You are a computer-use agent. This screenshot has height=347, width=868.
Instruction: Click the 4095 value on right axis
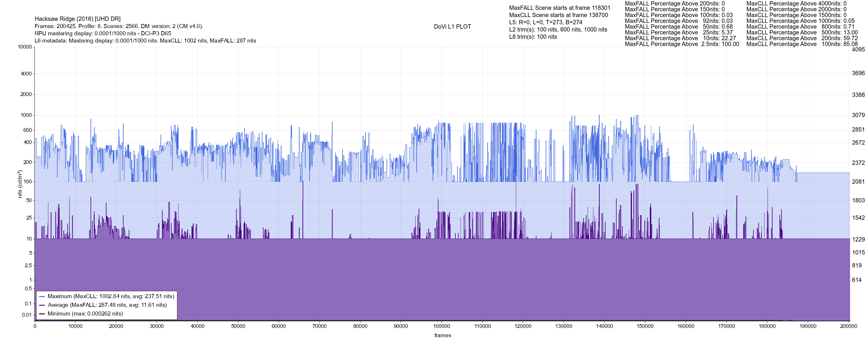[x=858, y=49]
